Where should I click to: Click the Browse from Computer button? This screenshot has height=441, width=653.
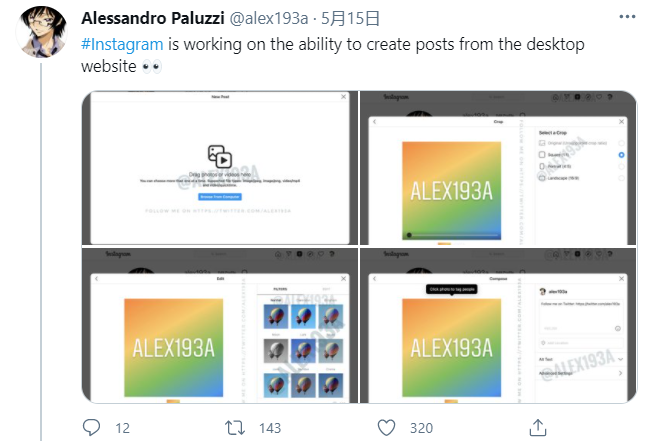click(220, 197)
